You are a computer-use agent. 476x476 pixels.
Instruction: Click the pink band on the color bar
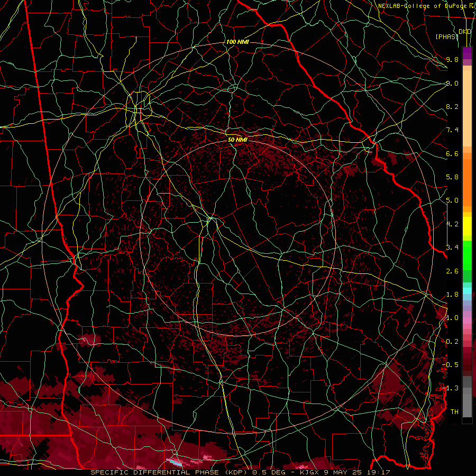[x=467, y=321]
